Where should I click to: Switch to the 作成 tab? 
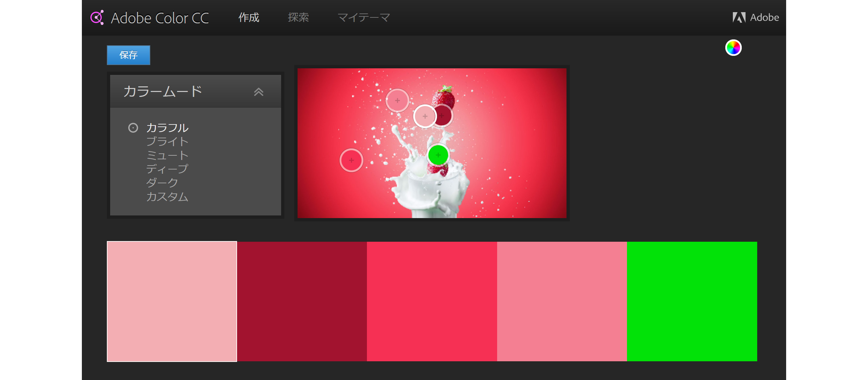click(x=249, y=17)
